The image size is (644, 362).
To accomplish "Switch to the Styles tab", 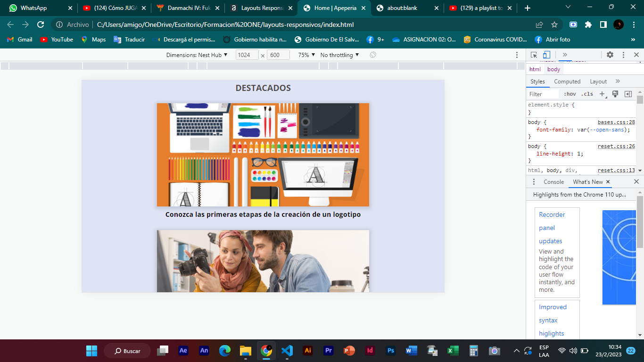I will pos(537,82).
